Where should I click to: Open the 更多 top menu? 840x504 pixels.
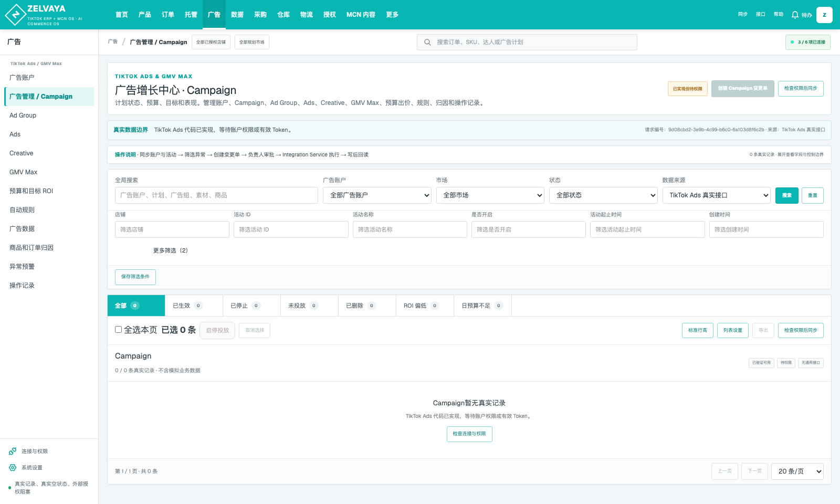(392, 15)
